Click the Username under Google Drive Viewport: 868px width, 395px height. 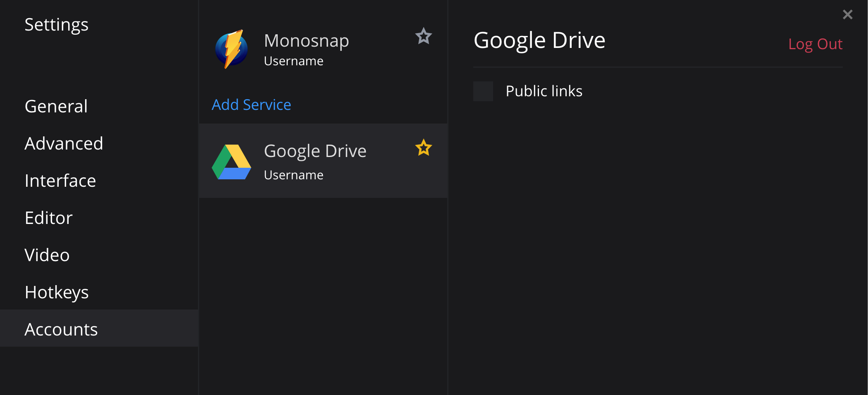click(293, 175)
